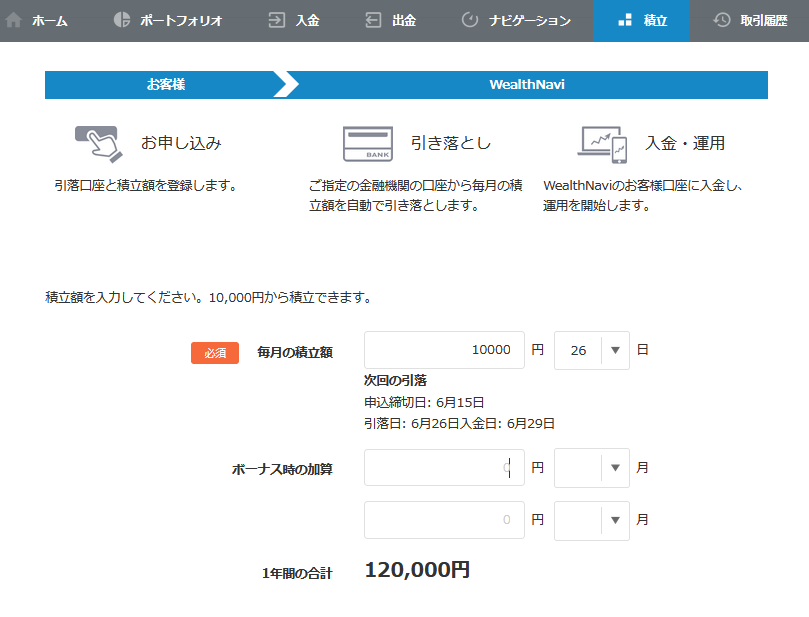Click the portfolio pie chart icon
The image size is (809, 617).
(122, 20)
